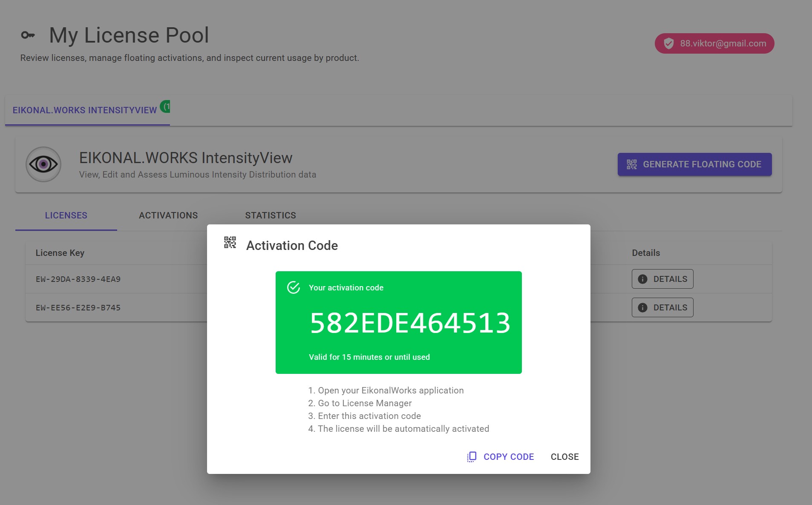
Task: Click step 'The license will be automatically activated'
Action: [x=398, y=429]
